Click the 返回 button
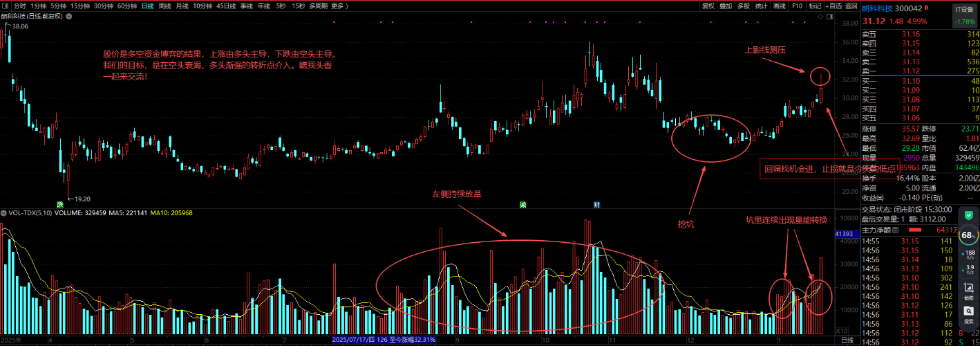Viewport: 980px width, 346px height. (x=851, y=6)
